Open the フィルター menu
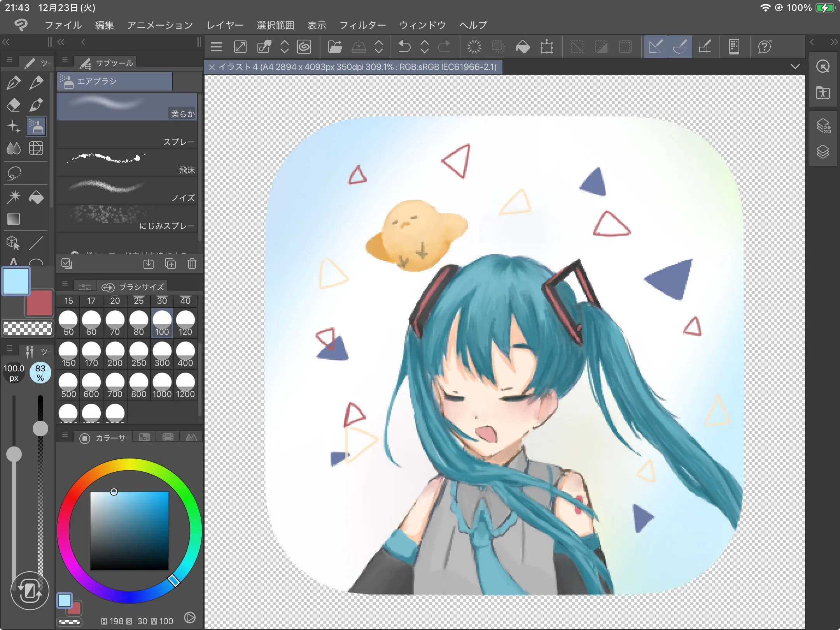The width and height of the screenshot is (840, 630). [362, 25]
